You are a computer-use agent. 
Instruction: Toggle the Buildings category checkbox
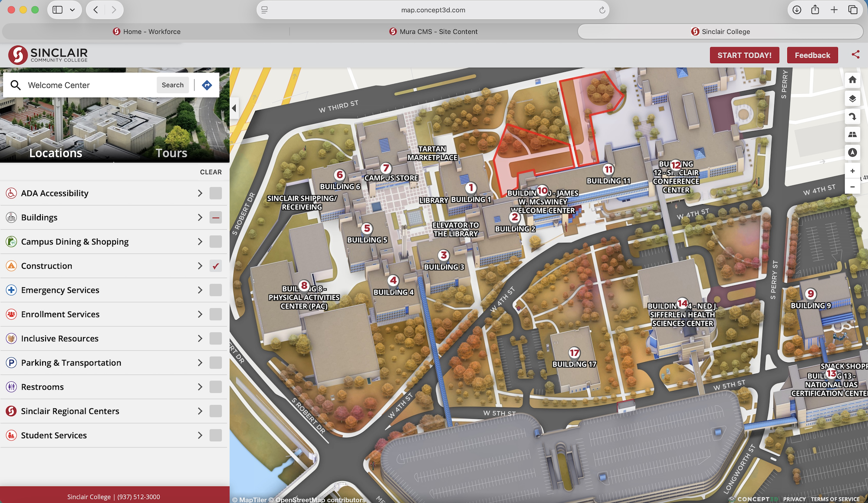click(x=216, y=218)
